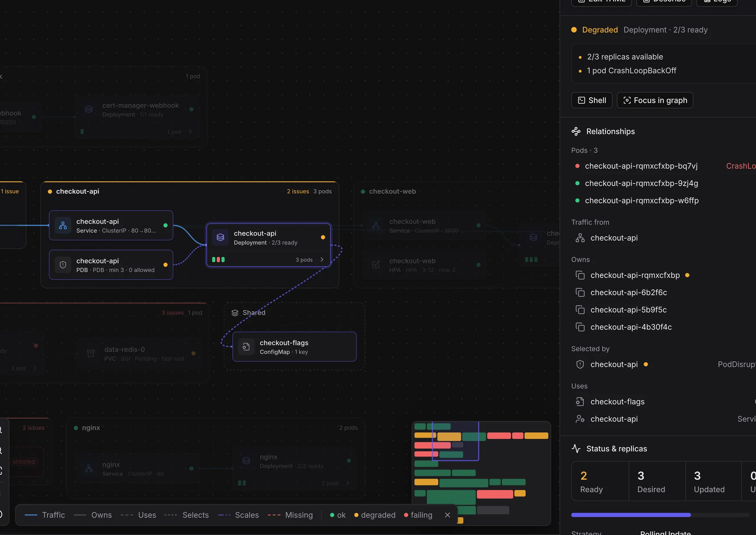
Task: Open Shell for the deployment
Action: (591, 100)
